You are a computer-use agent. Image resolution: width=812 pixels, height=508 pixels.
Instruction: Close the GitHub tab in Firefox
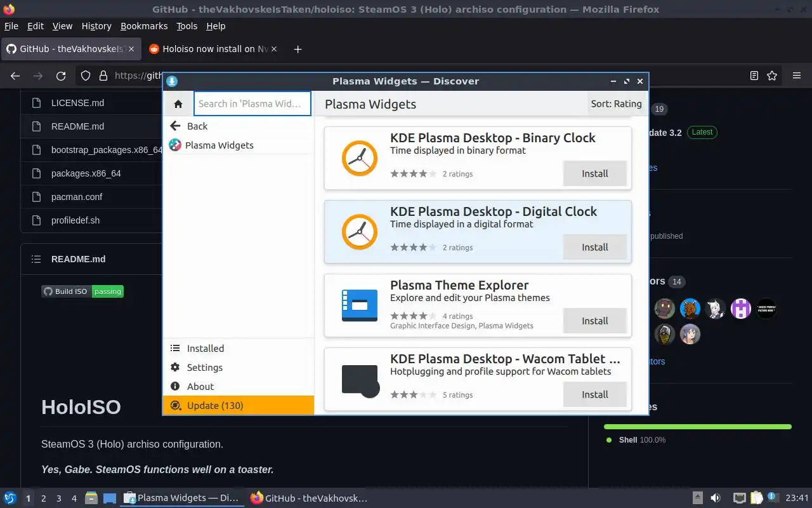131,49
